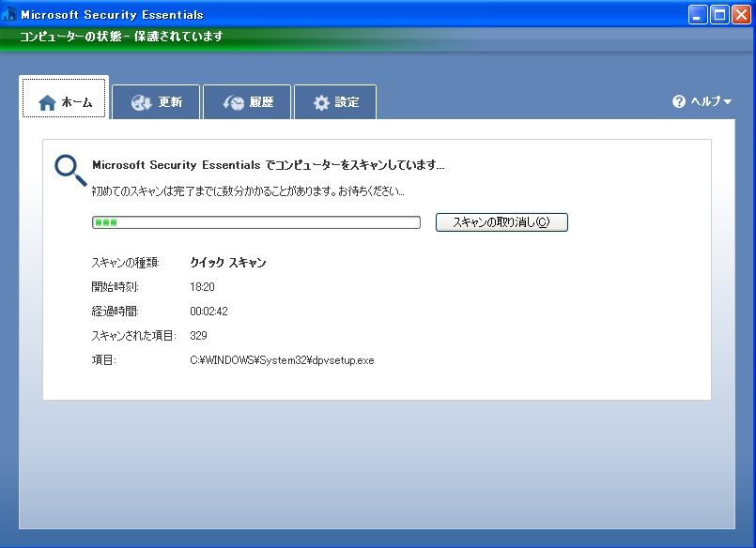Viewport: 756px width, 548px height.
Task: Click the scanned items count 329
Action: [x=198, y=336]
